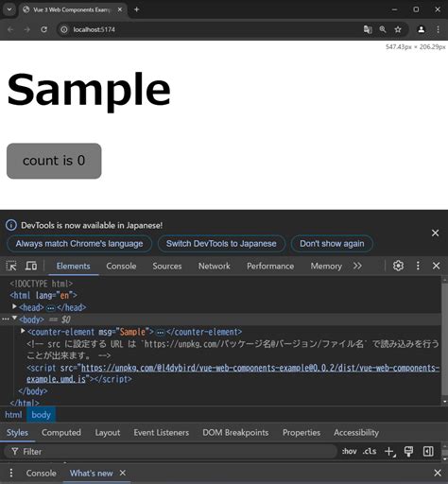Add a new style rule
Screen dimensions: 448x484
click(390, 452)
